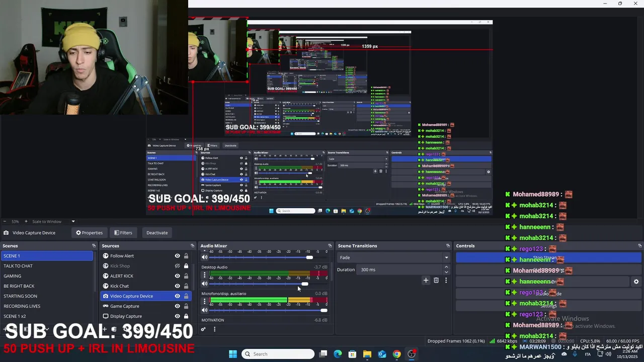Hide the Kick Chat source
The height and width of the screenshot is (362, 644).
pos(177,286)
